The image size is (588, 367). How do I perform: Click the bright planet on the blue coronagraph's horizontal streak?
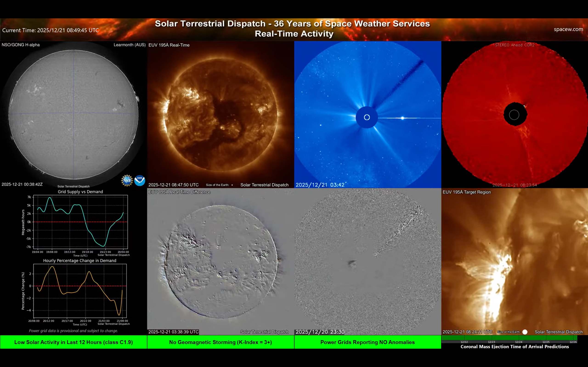click(x=403, y=118)
